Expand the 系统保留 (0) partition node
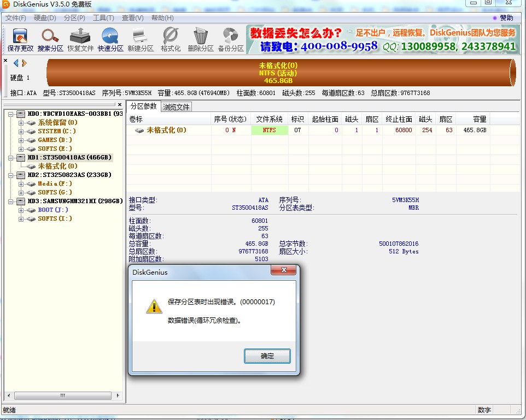The height and width of the screenshot is (420, 526). [x=21, y=123]
